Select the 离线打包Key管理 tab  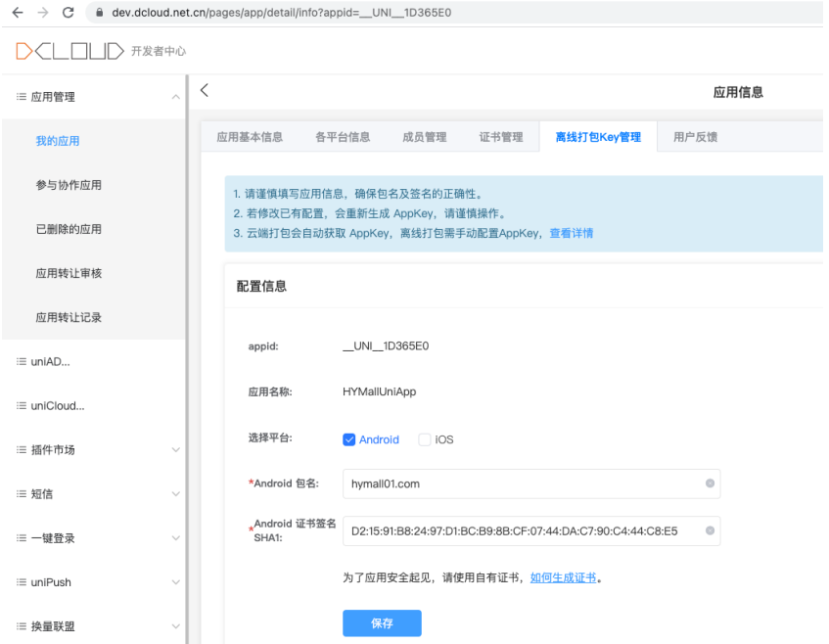point(598,137)
